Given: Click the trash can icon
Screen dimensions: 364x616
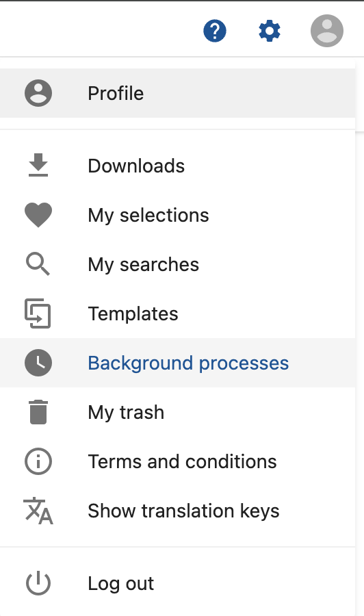Looking at the screenshot, I should point(38,412).
